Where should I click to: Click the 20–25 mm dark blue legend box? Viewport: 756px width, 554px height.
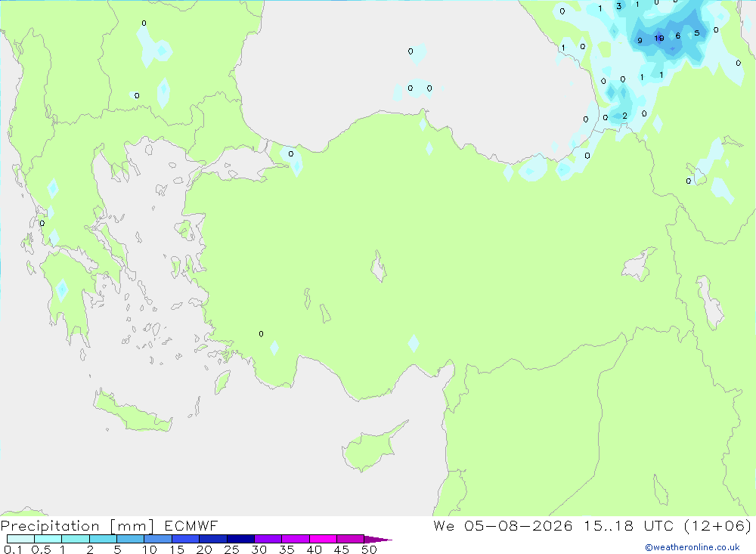(x=213, y=539)
